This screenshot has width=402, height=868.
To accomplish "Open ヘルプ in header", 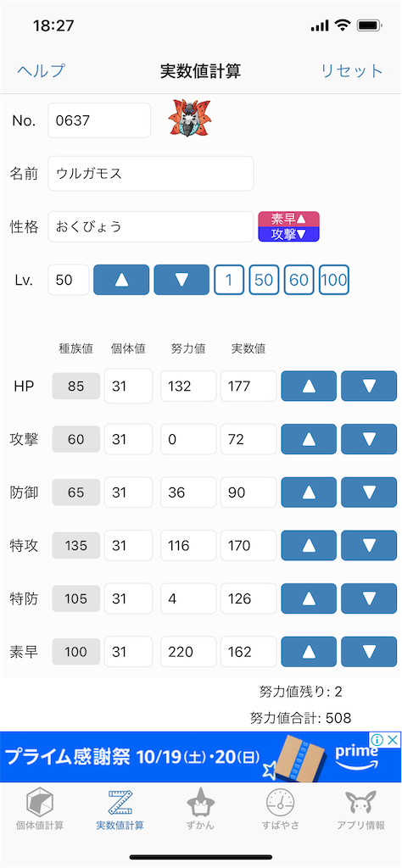I will pos(41,71).
